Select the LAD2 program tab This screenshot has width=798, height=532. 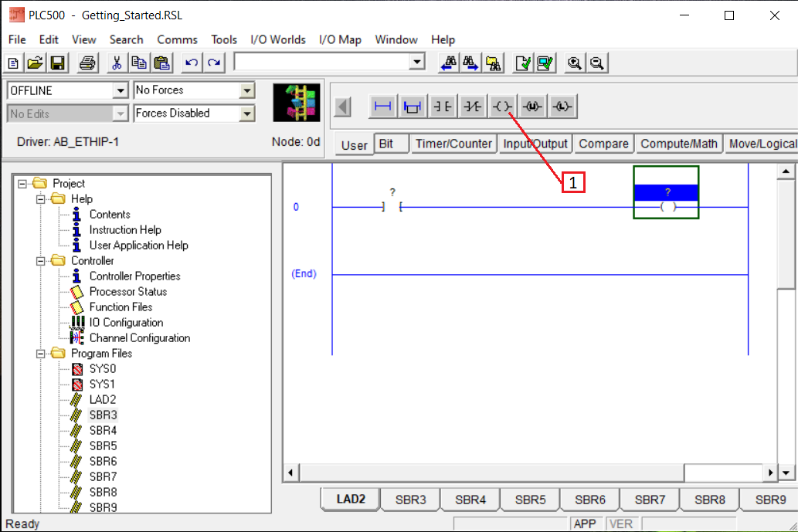[351, 499]
